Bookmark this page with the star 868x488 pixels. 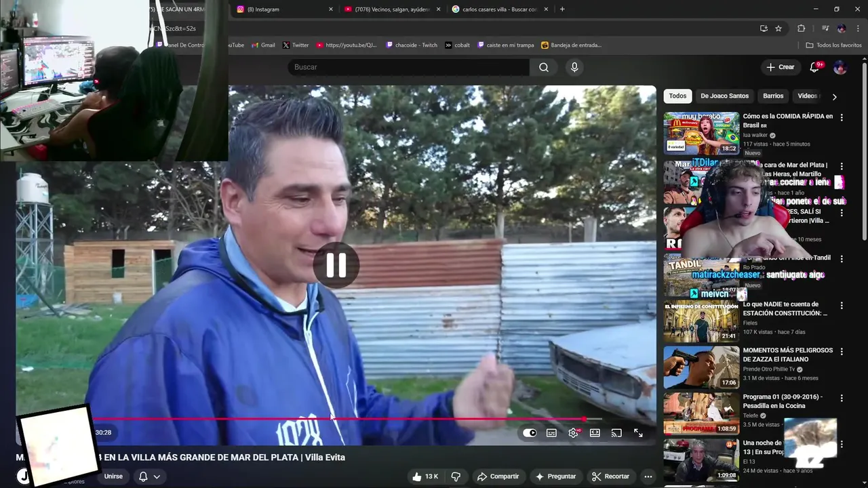point(778,28)
